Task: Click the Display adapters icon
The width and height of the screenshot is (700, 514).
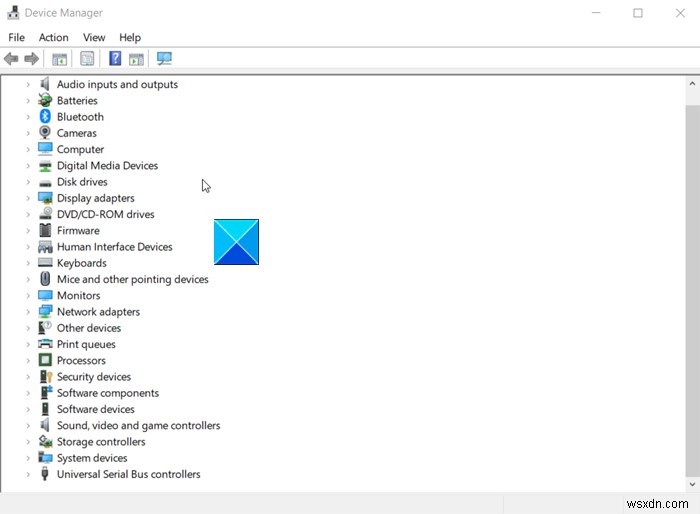Action: click(45, 198)
